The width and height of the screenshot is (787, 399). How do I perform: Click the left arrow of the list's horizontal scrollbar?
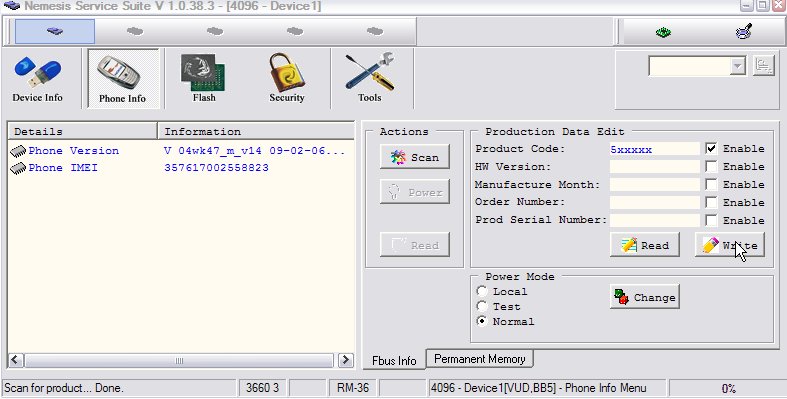[x=16, y=360]
